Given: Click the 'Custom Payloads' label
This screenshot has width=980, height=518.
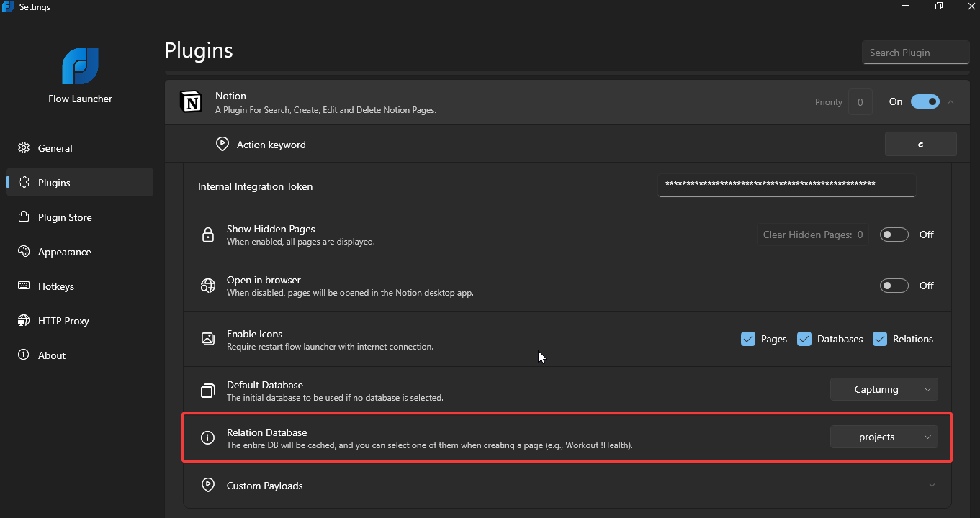Looking at the screenshot, I should [x=265, y=486].
